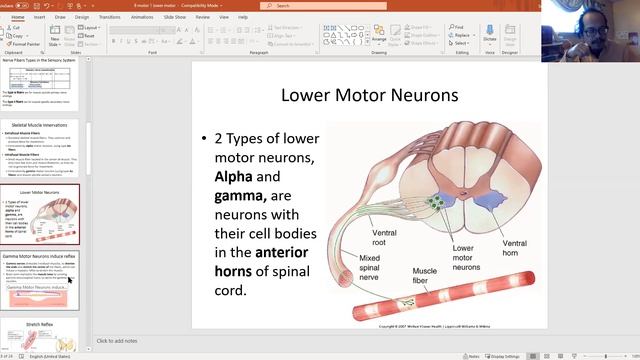Toggle Center paragraph alignment
Image resolution: width=640 pixels, height=360 pixels.
[x=218, y=41]
